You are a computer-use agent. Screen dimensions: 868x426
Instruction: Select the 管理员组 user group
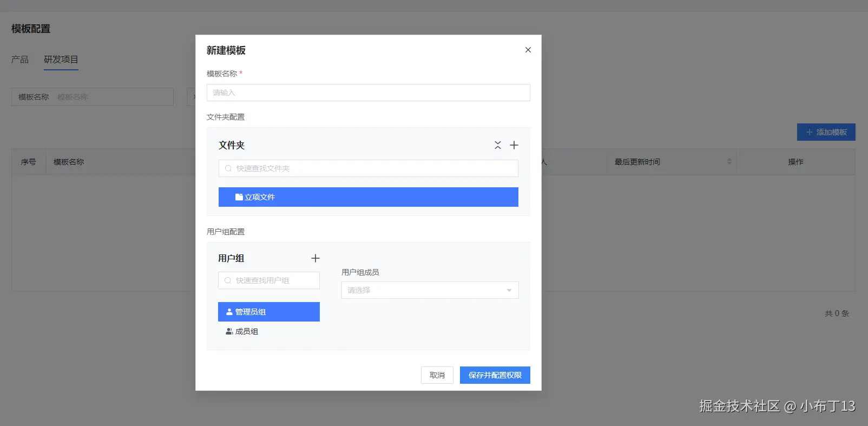269,312
